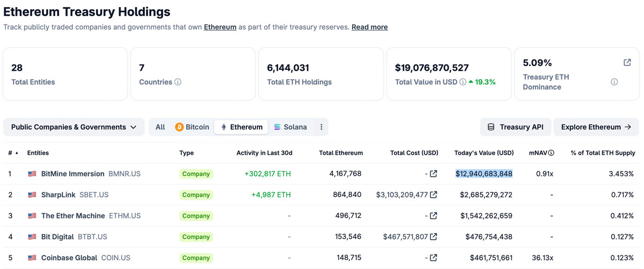Open the Treasury ETH Dominance external link icon
Image resolution: width=644 pixels, height=269 pixels.
click(x=627, y=63)
